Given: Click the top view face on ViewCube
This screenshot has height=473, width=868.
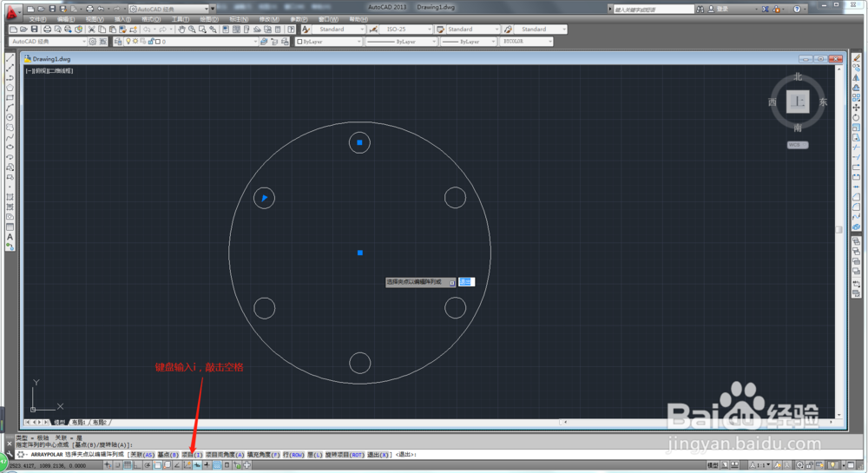Looking at the screenshot, I should pos(798,102).
